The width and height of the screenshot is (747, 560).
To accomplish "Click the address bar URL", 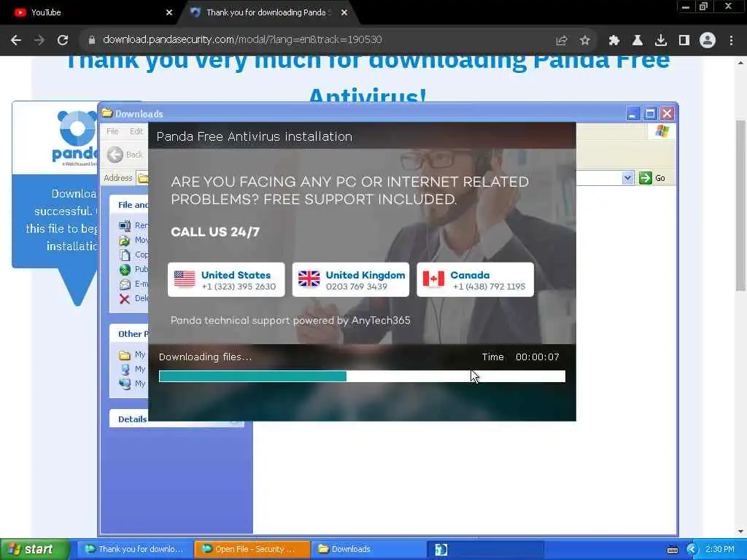I will (x=242, y=39).
